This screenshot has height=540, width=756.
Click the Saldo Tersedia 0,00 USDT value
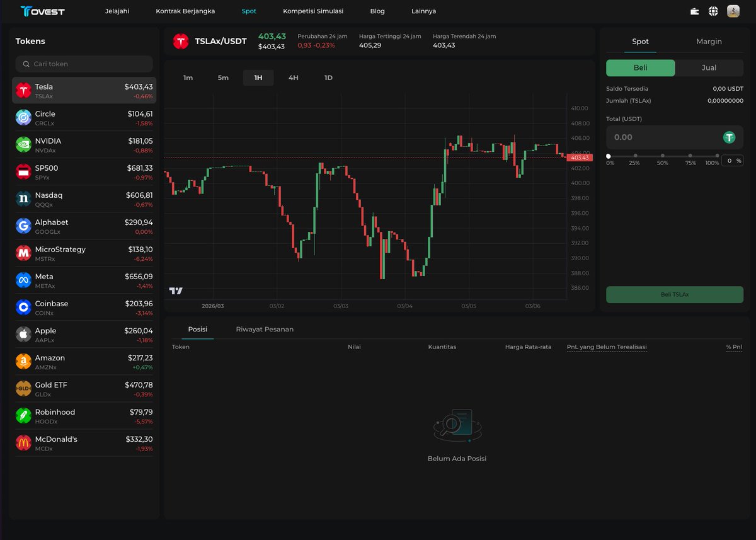coord(727,89)
